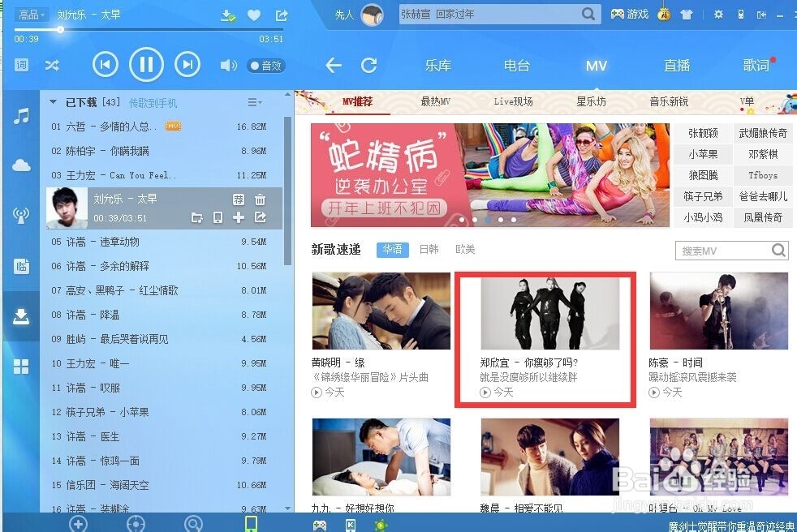Select the Live现场 subtab
This screenshot has width=797, height=532.
(514, 101)
